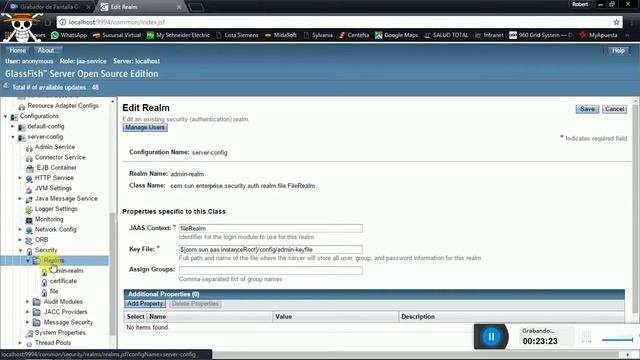This screenshot has width=640, height=360.
Task: Collapse the Configurations node arrow
Action: [6, 116]
